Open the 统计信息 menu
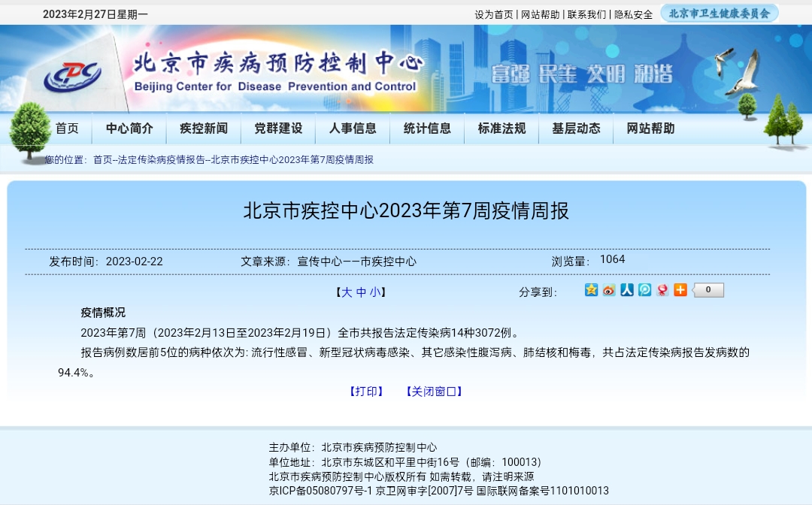Image resolution: width=812 pixels, height=505 pixels. 427,129
